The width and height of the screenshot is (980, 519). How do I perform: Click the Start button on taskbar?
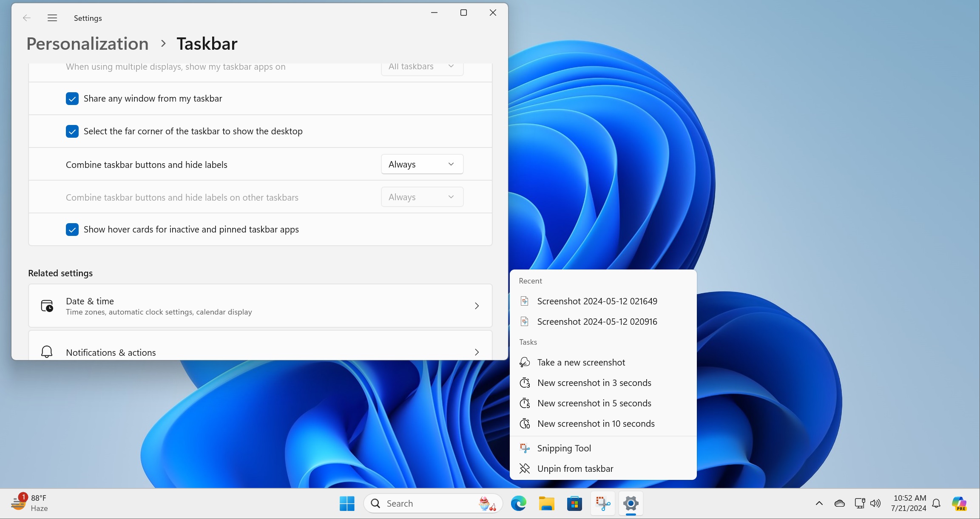(x=346, y=503)
